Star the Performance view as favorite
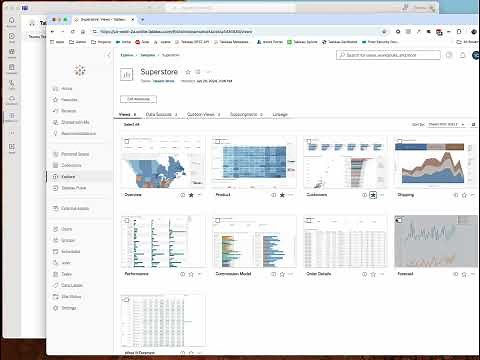This screenshot has width=480, height=360. point(191,274)
